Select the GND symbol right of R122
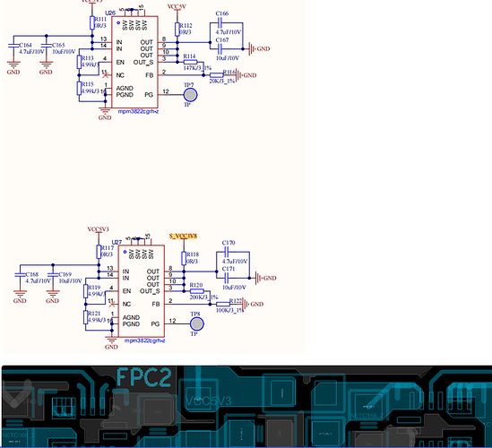 click(253, 304)
